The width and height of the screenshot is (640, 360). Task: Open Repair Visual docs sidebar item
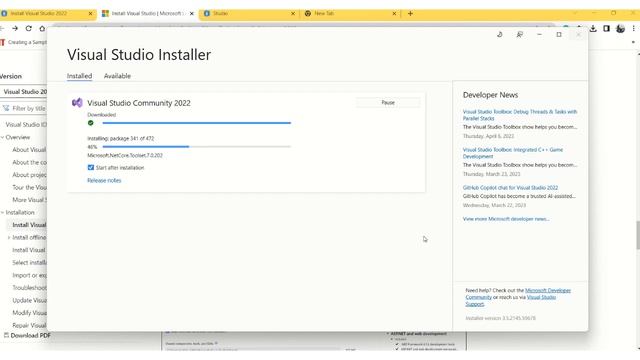pyautogui.click(x=29, y=325)
